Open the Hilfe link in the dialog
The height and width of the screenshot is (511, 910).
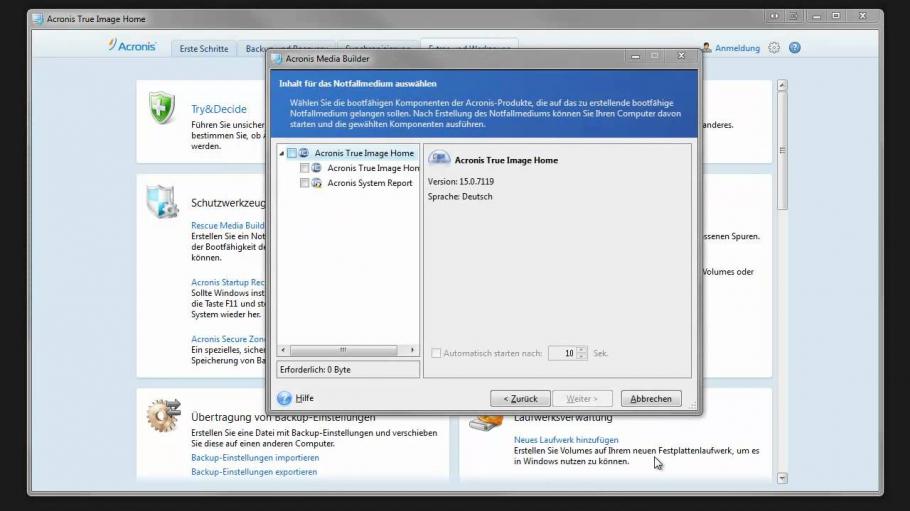point(304,398)
